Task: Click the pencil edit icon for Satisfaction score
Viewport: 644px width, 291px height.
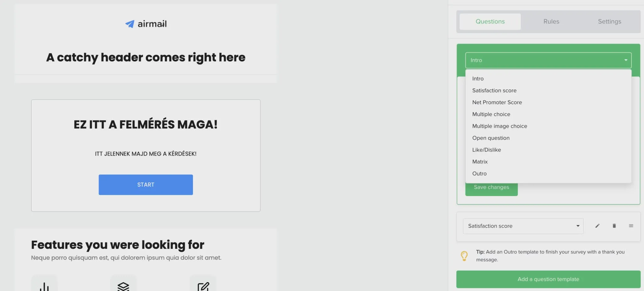Action: 597,226
